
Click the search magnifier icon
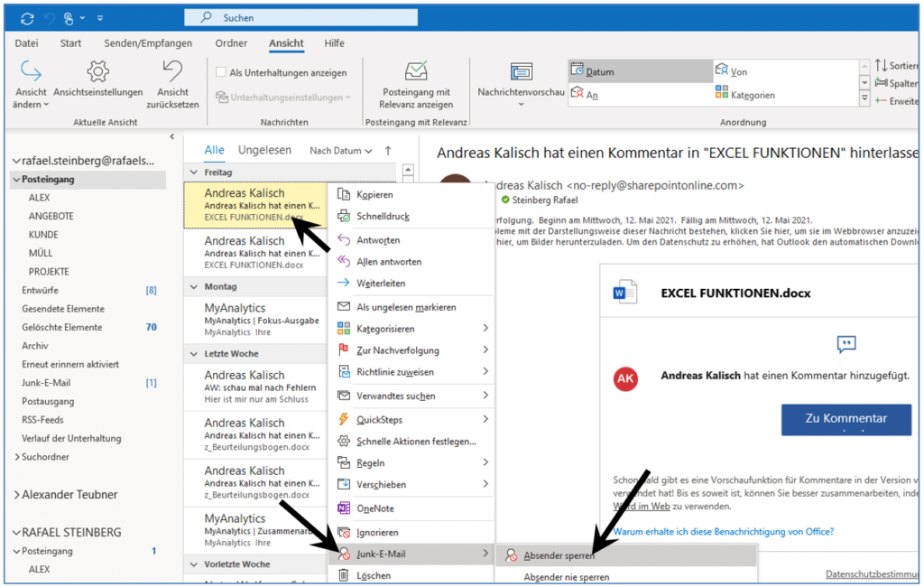pyautogui.click(x=206, y=18)
